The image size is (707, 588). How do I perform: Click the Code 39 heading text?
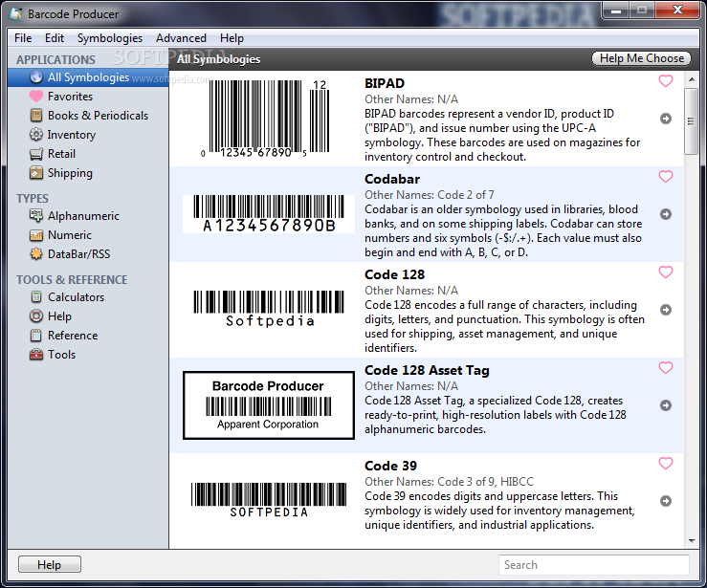pos(390,466)
